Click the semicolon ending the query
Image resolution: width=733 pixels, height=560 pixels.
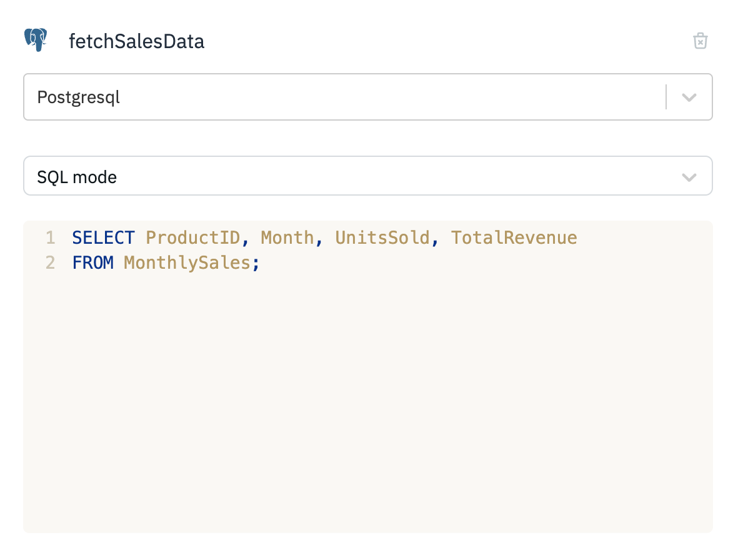pos(256,263)
